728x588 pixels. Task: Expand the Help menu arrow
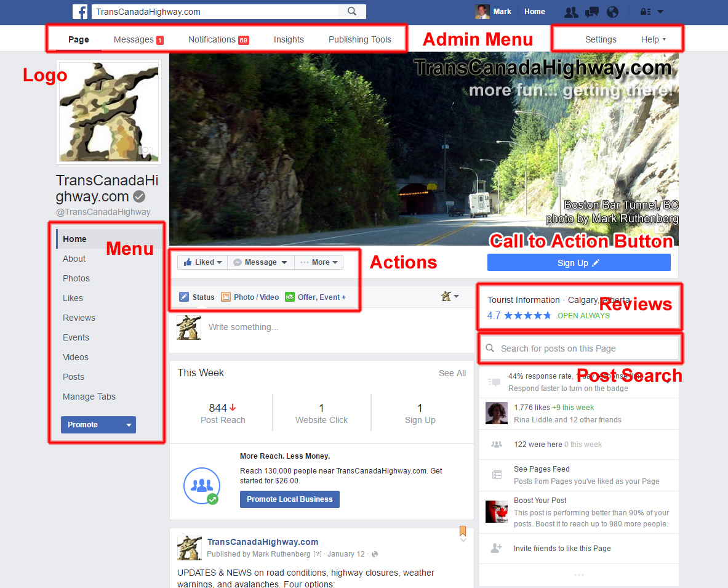pyautogui.click(x=664, y=39)
